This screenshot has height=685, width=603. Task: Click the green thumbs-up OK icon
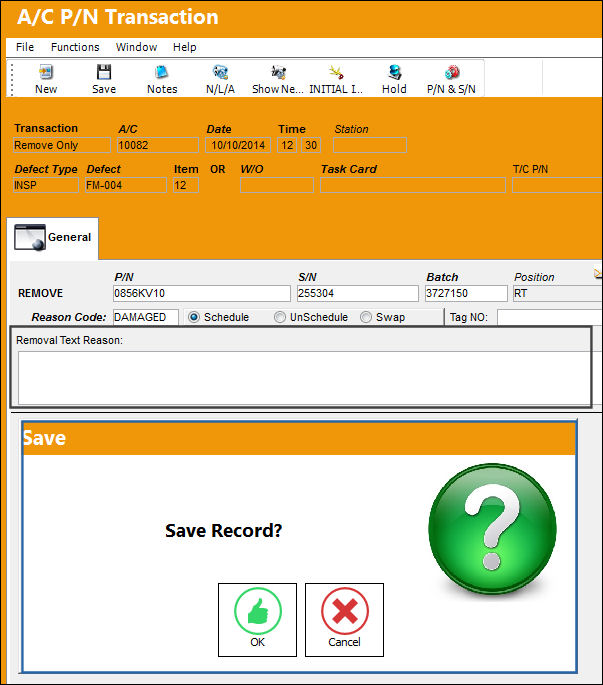[258, 611]
